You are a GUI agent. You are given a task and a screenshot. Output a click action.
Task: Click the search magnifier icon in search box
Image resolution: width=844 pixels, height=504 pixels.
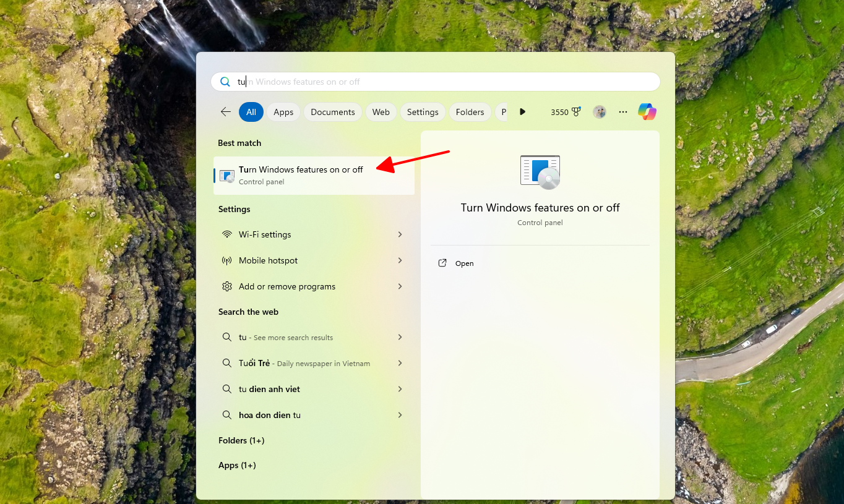tap(225, 82)
